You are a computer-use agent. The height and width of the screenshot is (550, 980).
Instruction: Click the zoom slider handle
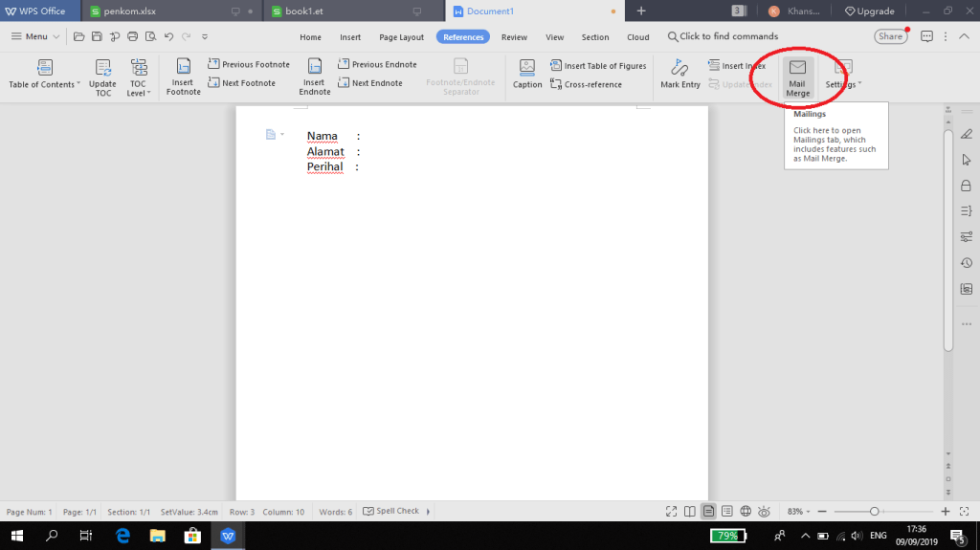[874, 512]
